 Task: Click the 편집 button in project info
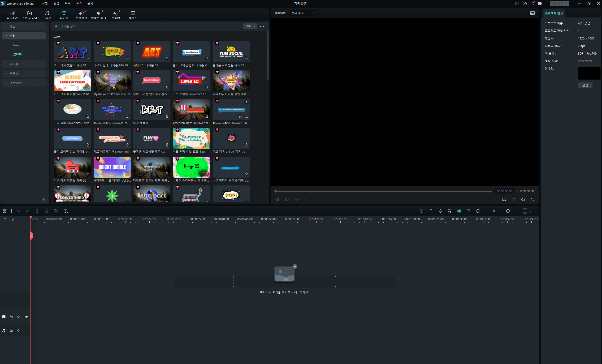[x=585, y=85]
